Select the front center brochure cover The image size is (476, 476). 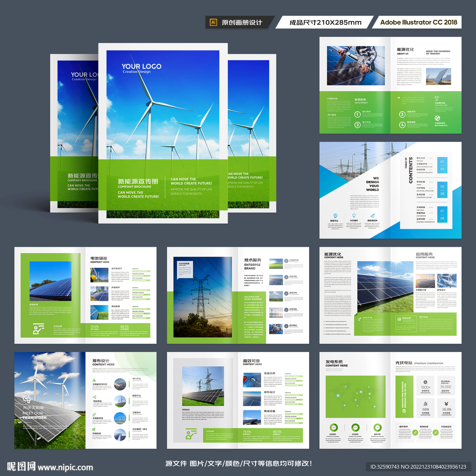(x=163, y=133)
